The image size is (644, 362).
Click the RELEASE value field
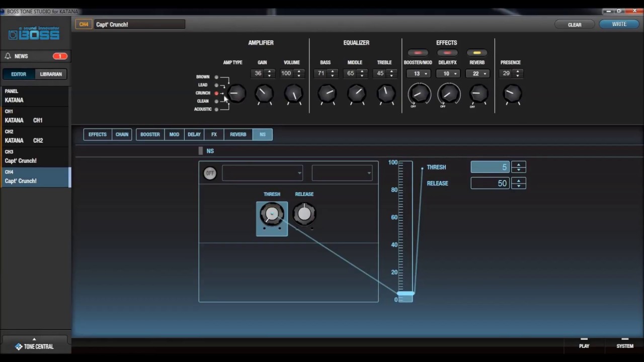(x=490, y=184)
